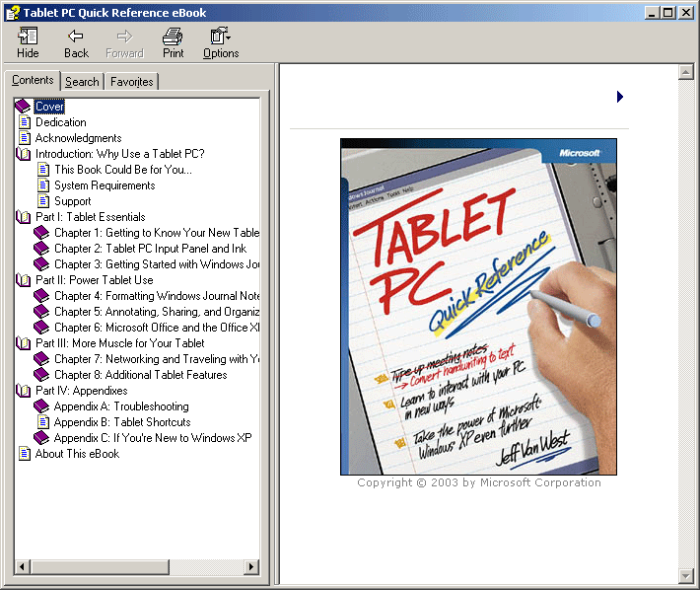This screenshot has width=700, height=590.
Task: Click open-book icon beside Part I
Action: 24,217
